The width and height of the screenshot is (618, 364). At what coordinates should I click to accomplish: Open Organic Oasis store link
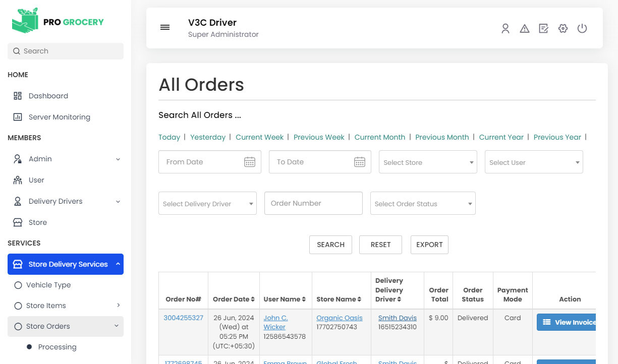340,318
